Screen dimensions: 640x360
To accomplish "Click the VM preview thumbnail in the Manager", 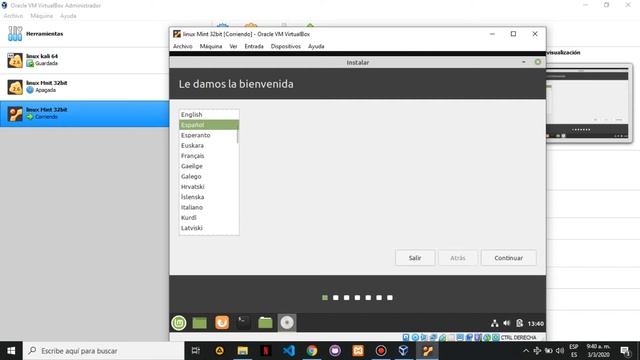I will (x=589, y=103).
